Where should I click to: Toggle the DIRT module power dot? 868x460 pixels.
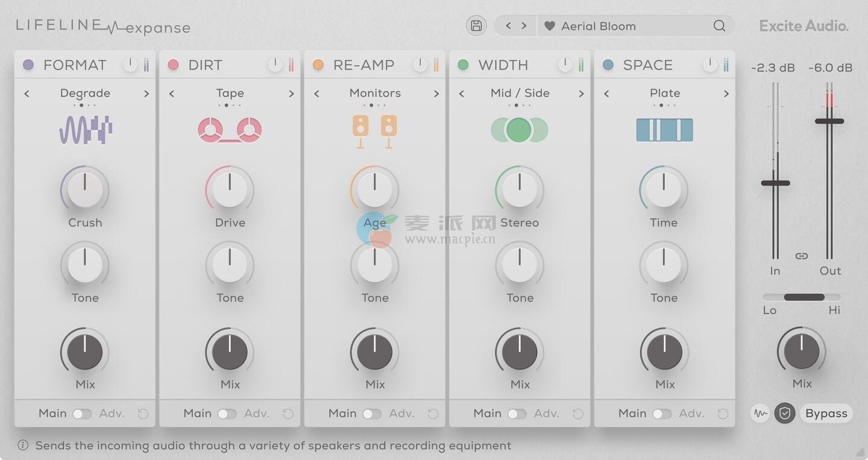(174, 65)
